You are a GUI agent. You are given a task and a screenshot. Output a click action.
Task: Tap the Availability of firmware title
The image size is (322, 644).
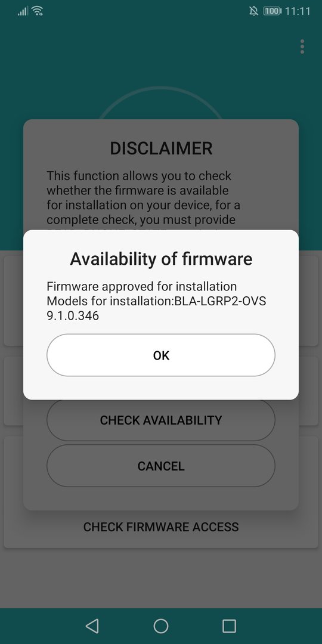(161, 259)
